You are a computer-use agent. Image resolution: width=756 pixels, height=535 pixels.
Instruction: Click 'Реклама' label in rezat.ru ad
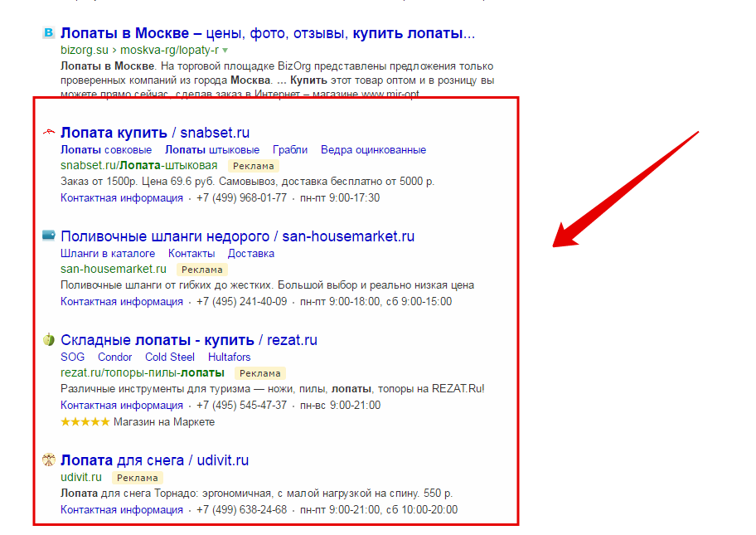[260, 373]
